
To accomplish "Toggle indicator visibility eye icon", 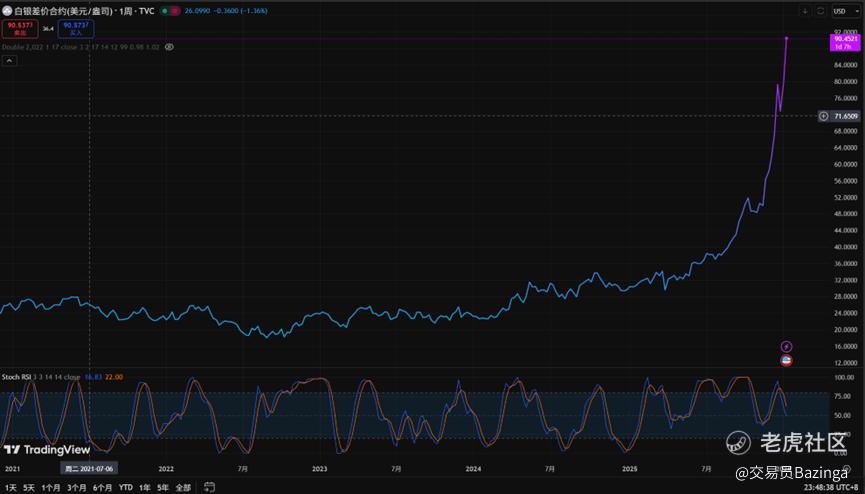I will pos(169,47).
